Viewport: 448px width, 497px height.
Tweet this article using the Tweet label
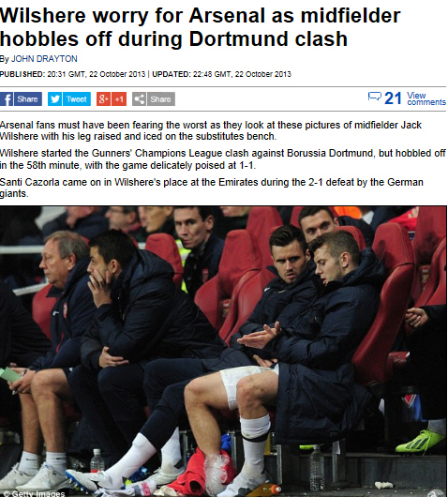[77, 99]
